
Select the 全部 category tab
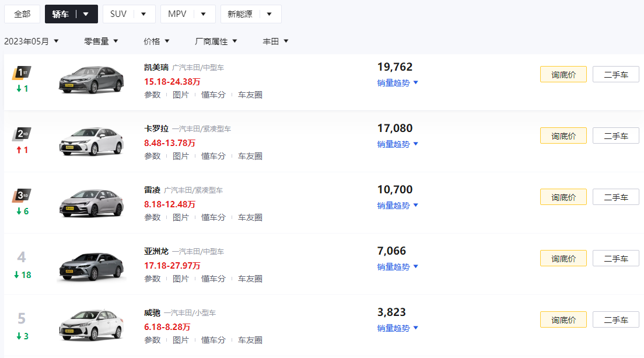click(22, 14)
